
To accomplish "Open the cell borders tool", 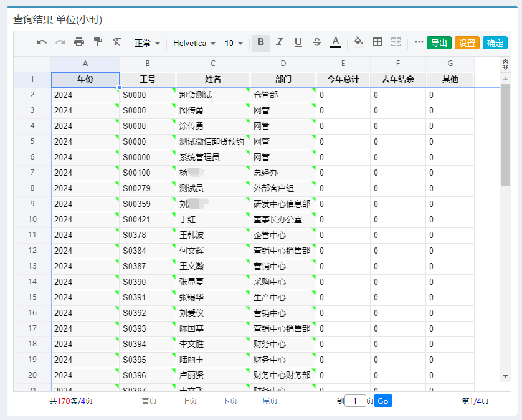I will tap(377, 42).
